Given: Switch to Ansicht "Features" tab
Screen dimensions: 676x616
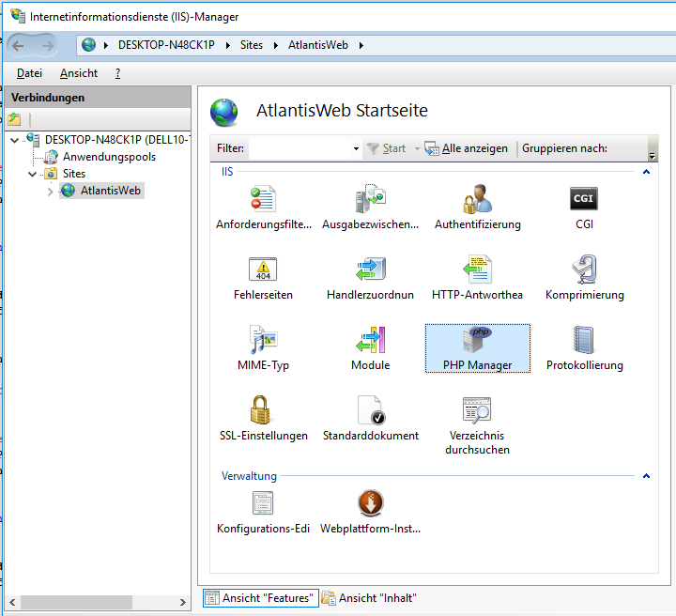Looking at the screenshot, I should point(261,598).
